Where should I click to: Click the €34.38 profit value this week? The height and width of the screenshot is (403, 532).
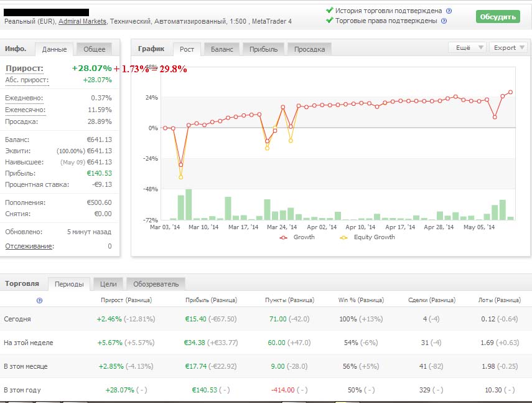pyautogui.click(x=194, y=343)
